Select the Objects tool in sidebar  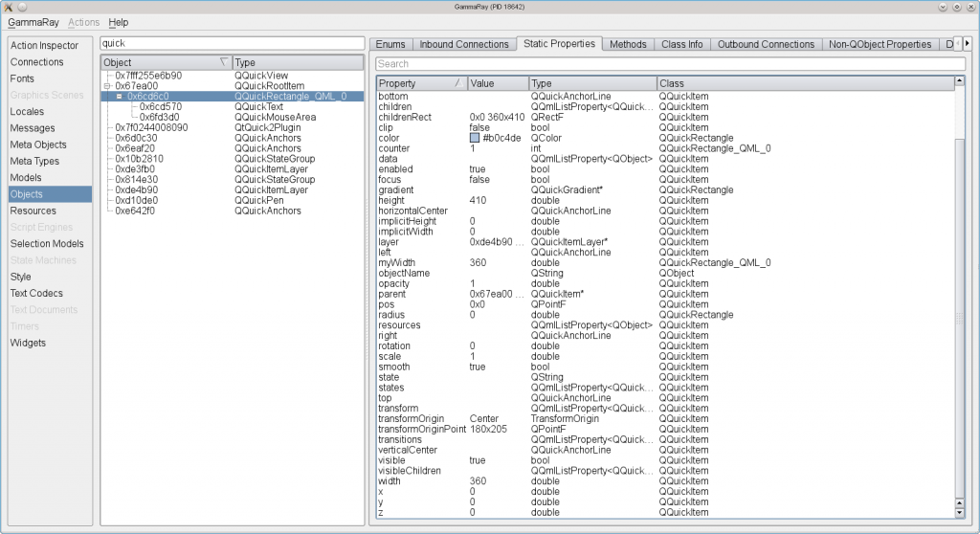pyautogui.click(x=50, y=194)
